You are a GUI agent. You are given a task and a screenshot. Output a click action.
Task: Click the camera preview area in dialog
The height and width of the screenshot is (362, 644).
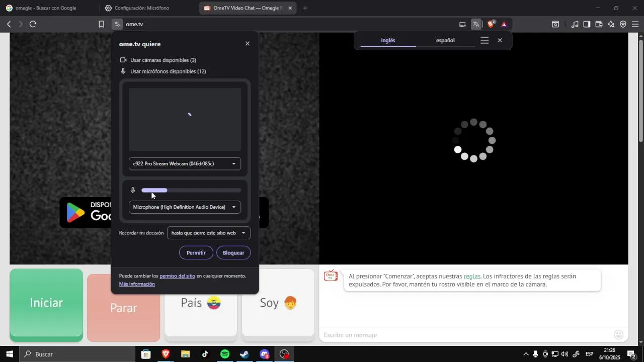[185, 120]
